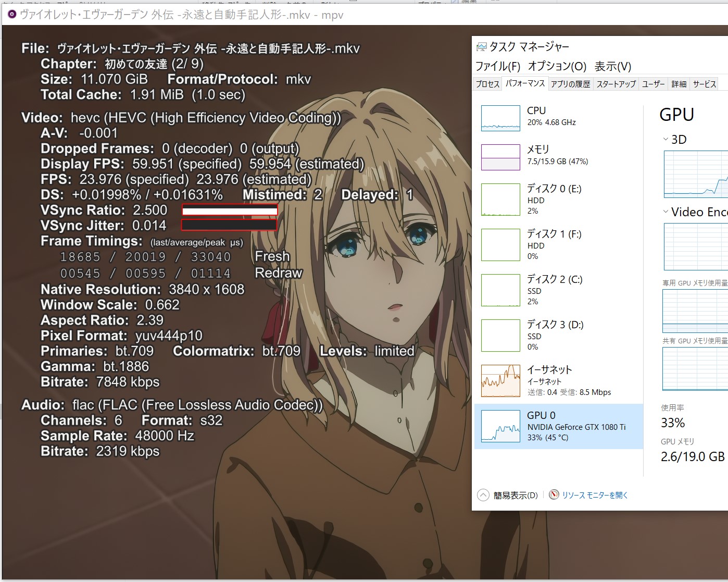Viewport: 728px width, 582px height.
Task: Click the Chapter 初めての友達 (2/ 9) line
Action: click(x=122, y=64)
